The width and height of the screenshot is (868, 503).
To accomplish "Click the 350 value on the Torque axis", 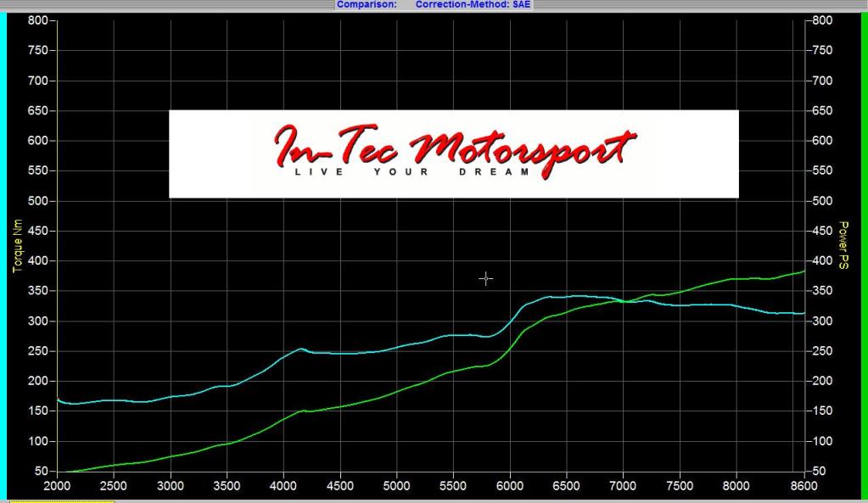I will [38, 291].
